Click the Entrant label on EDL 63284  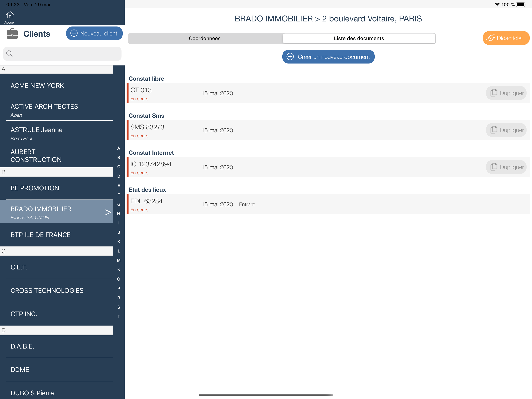tap(247, 205)
